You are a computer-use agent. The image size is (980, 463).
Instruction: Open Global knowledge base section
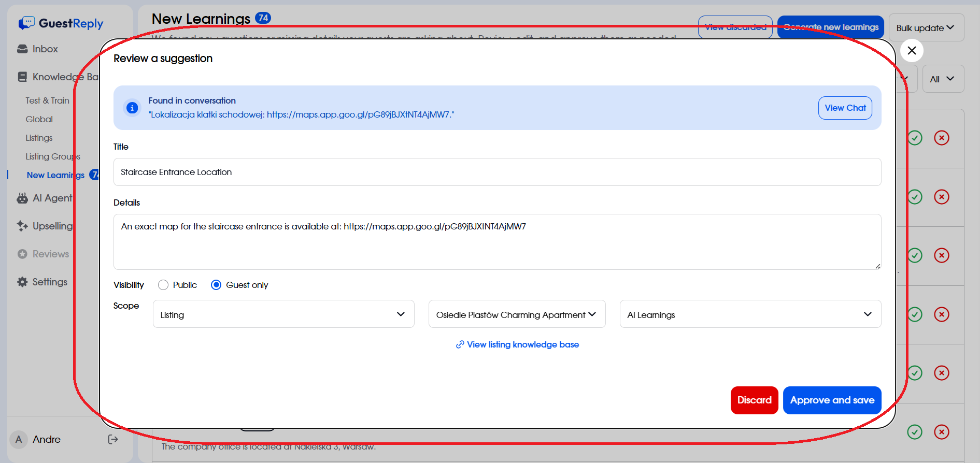[39, 120]
